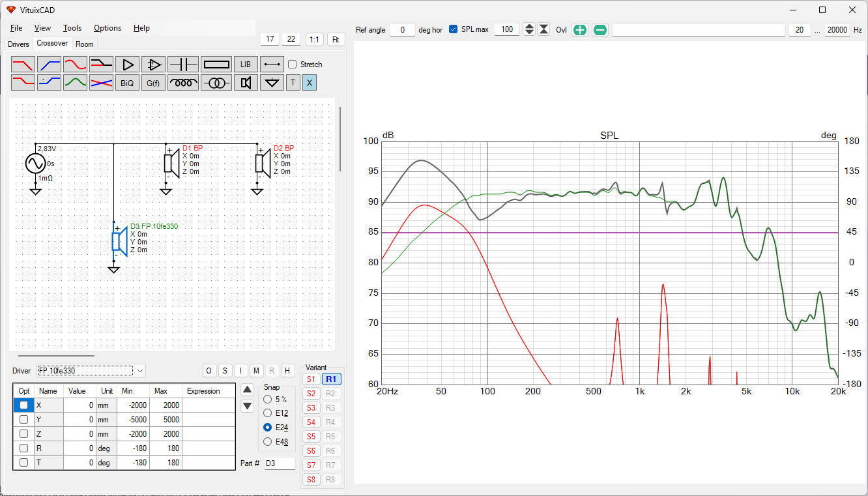The image size is (868, 496).
Task: Select the E24 snap option
Action: coord(268,428)
